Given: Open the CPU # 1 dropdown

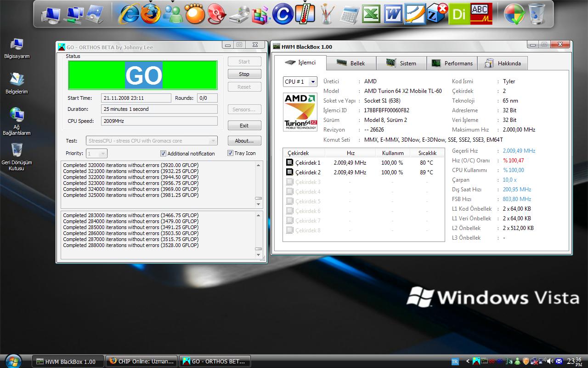Looking at the screenshot, I should click(300, 81).
